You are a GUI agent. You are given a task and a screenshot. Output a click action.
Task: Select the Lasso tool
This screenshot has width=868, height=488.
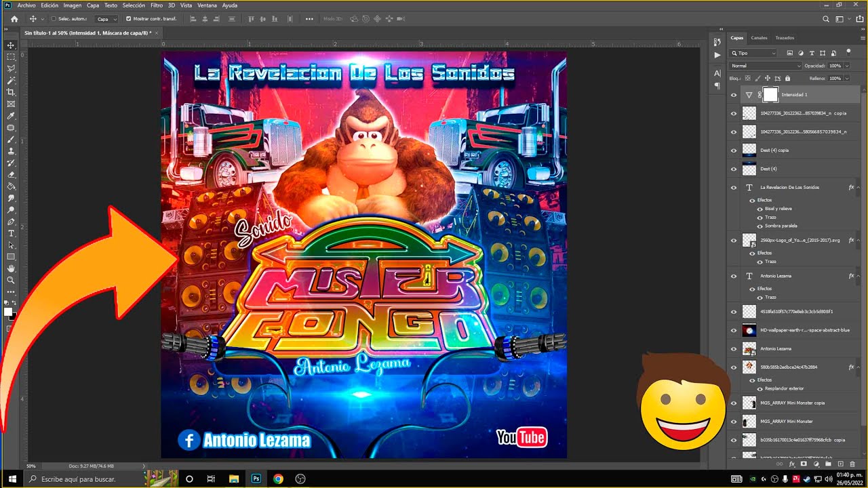tap(11, 68)
